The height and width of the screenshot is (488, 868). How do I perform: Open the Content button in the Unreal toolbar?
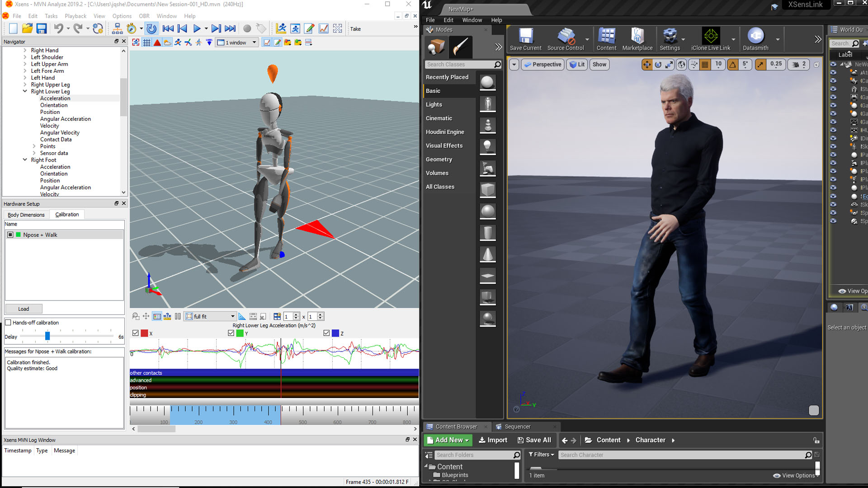tap(606, 39)
